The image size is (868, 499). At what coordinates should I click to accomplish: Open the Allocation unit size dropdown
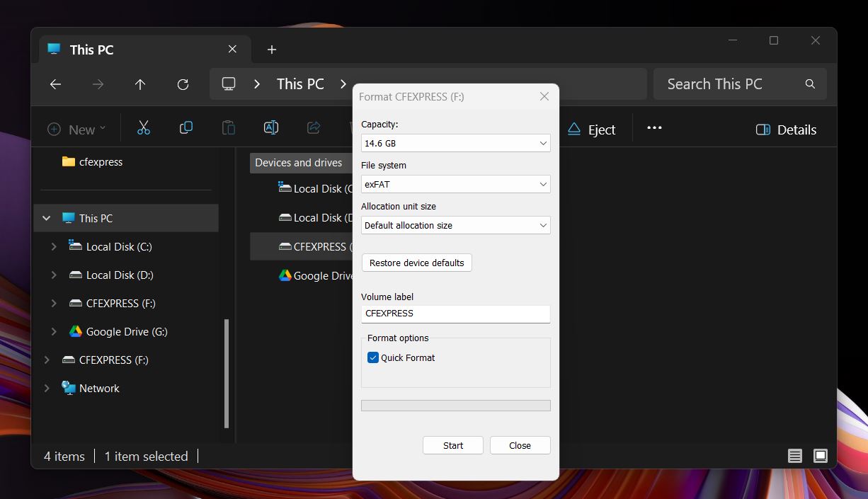(x=455, y=225)
